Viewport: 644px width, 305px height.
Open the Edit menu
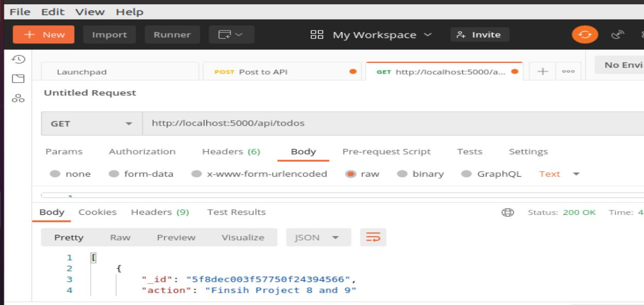point(53,11)
